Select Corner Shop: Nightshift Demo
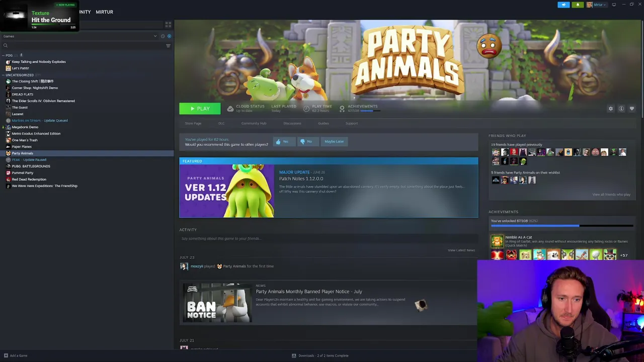 click(35, 88)
